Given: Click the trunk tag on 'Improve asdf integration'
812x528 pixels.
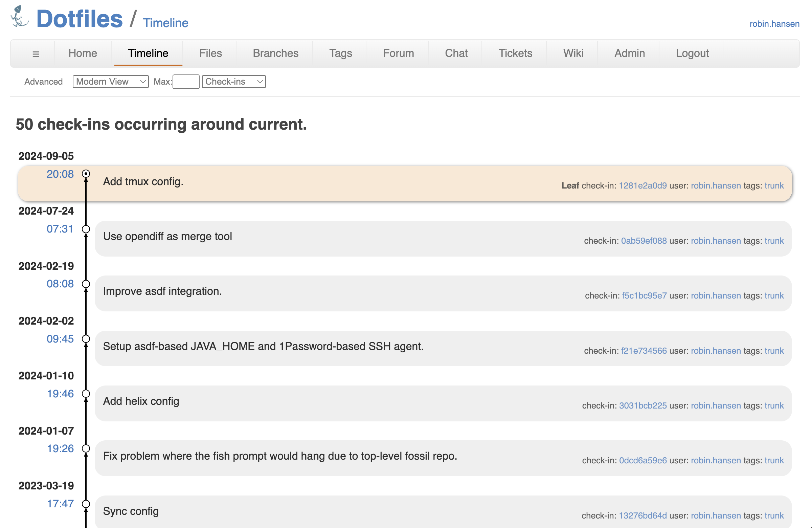Looking at the screenshot, I should coord(774,295).
